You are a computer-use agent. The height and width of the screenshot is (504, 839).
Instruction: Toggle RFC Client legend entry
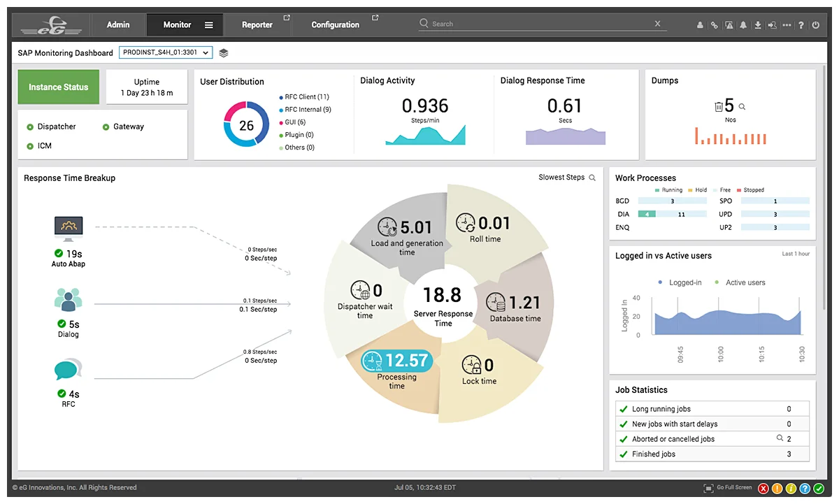(x=304, y=97)
